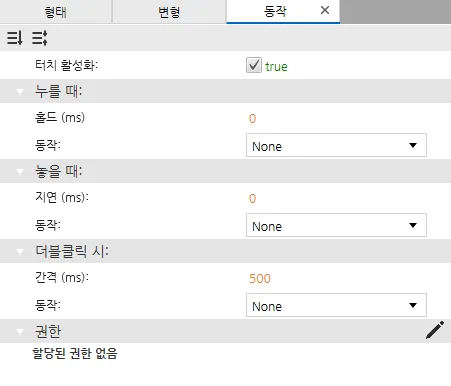Collapse the 놓을 때 section
451x386 pixels.
click(20, 171)
